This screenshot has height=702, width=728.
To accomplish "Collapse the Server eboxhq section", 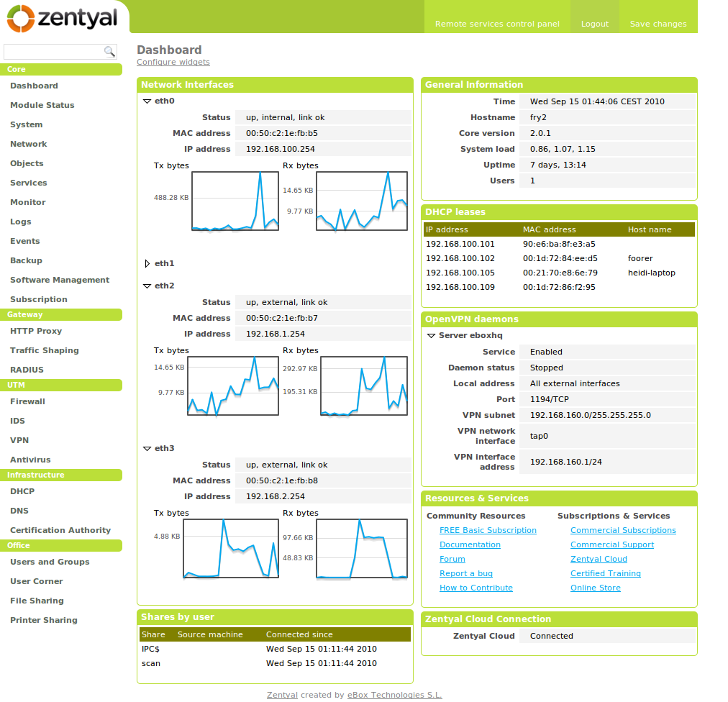I will point(431,336).
